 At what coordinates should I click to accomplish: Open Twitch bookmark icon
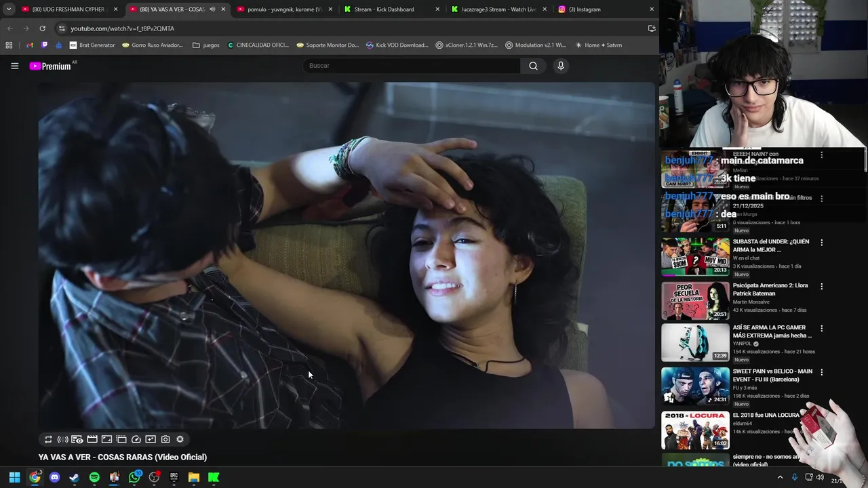tap(44, 45)
